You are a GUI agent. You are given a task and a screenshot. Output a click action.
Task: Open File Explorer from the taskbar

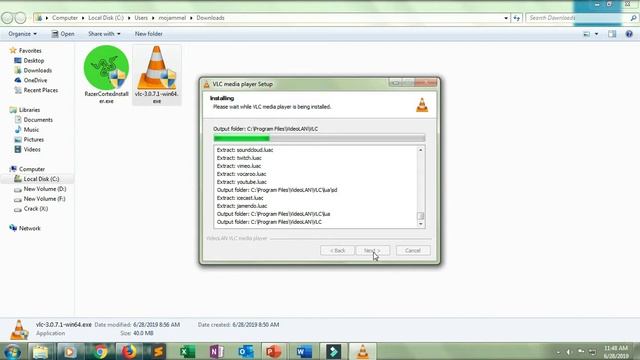(40, 351)
